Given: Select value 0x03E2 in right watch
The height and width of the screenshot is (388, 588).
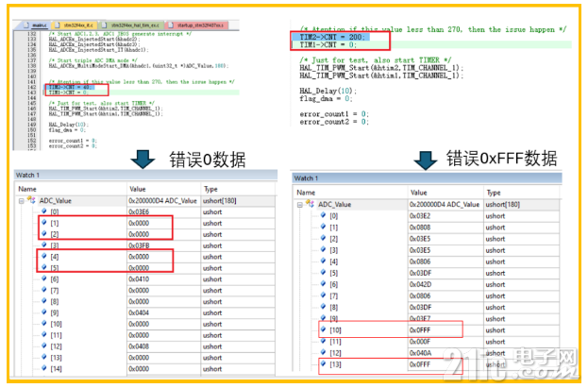Looking at the screenshot, I should coord(420,216).
